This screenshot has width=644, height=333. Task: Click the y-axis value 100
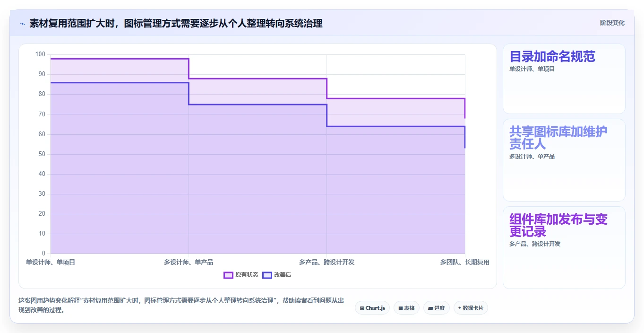41,54
